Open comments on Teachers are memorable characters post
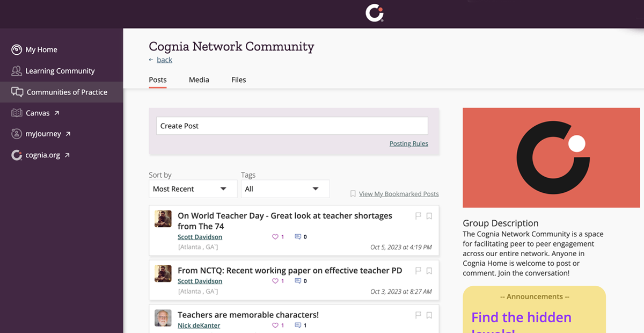Screen dimensions: 644x333 (x=298, y=325)
